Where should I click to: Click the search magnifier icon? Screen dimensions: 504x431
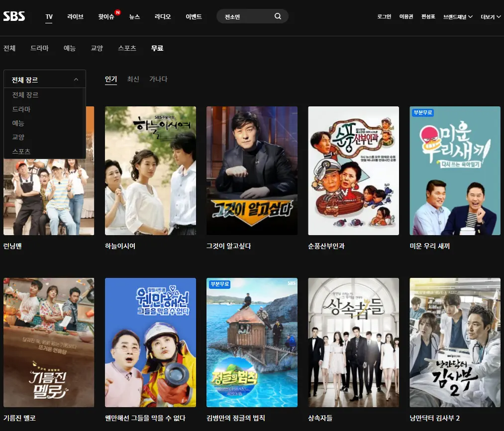[278, 16]
